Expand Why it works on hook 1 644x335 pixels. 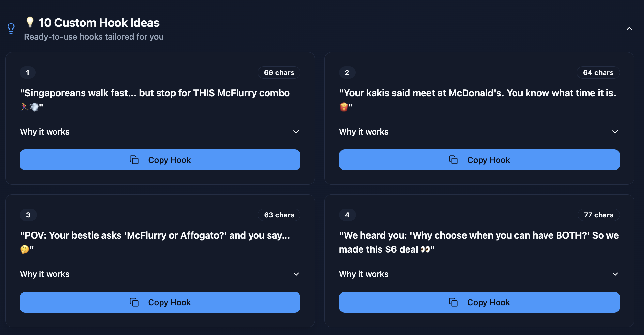click(296, 132)
